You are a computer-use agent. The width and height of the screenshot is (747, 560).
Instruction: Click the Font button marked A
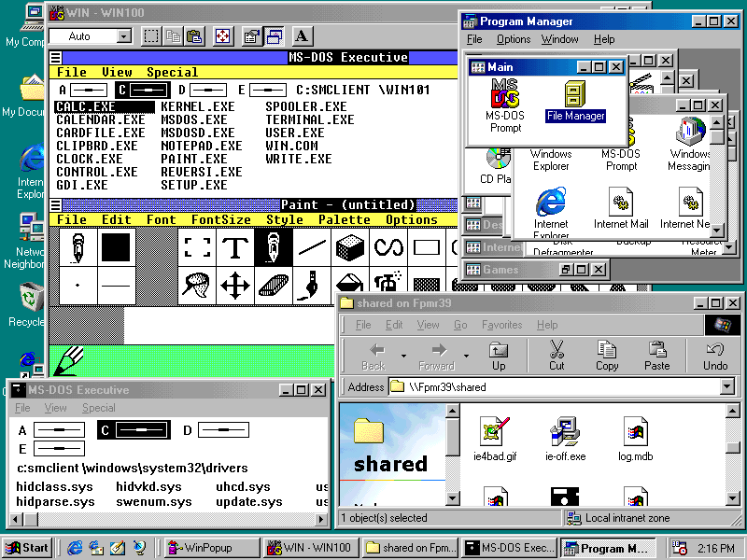coord(302,36)
